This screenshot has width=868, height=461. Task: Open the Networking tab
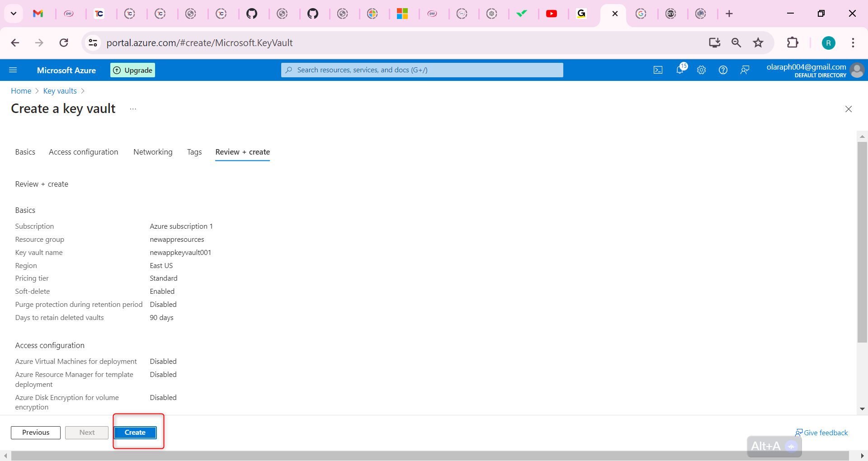tap(153, 152)
